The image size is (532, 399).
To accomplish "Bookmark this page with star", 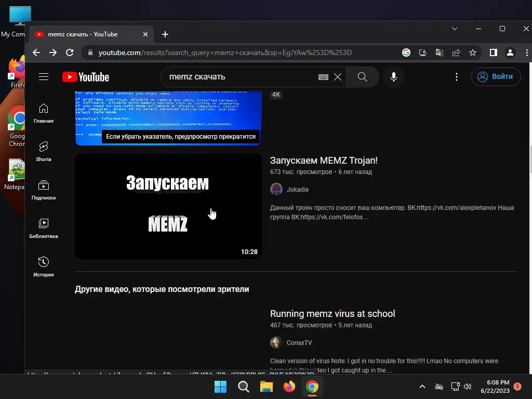I will 473,52.
